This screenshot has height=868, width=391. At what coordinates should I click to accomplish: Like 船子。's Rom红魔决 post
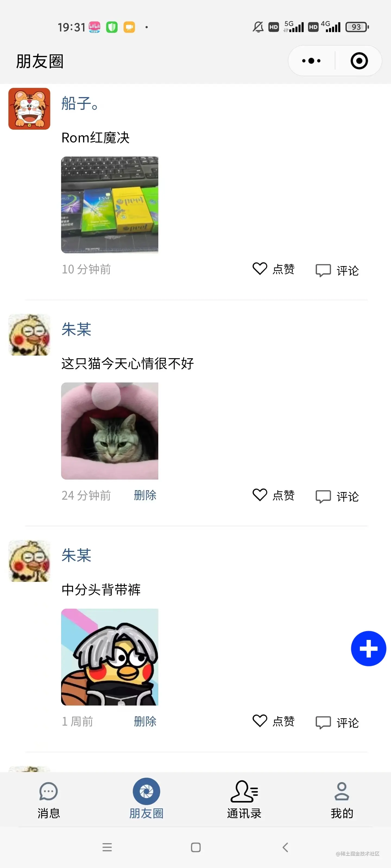coord(274,269)
